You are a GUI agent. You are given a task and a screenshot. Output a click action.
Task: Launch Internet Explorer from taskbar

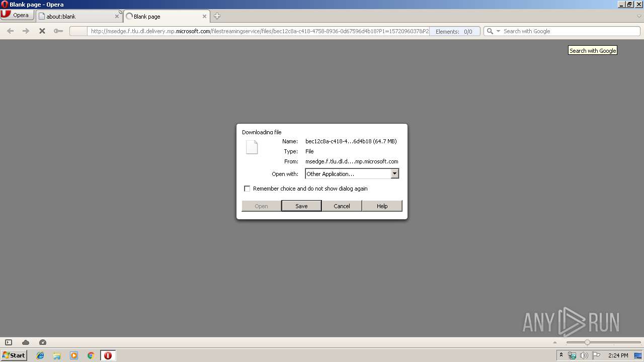click(40, 355)
